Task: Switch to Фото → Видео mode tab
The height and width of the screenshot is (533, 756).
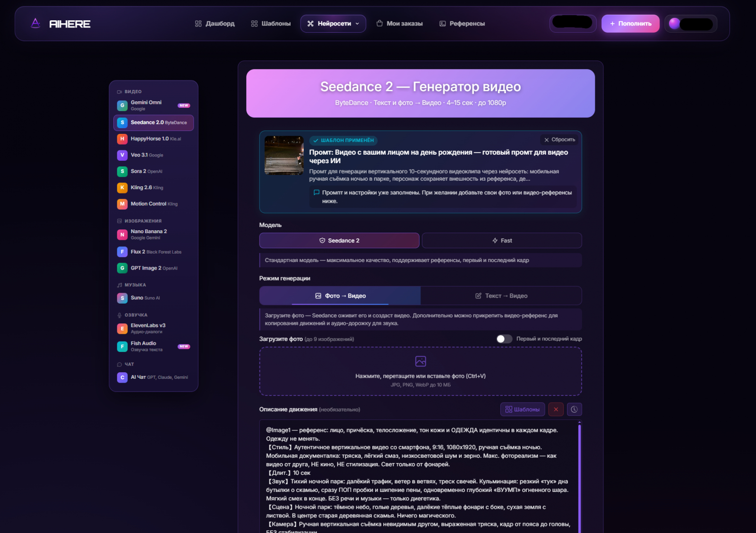Action: coord(340,296)
